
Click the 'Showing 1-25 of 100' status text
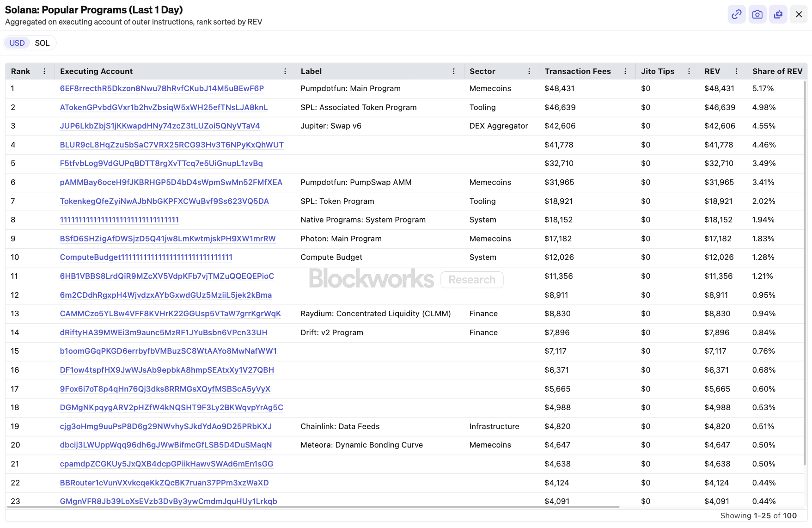point(758,516)
